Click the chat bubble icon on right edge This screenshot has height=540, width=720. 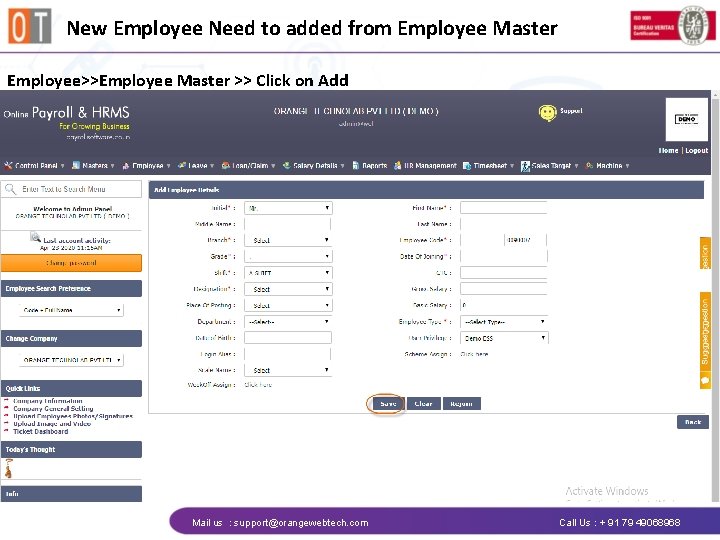click(705, 381)
